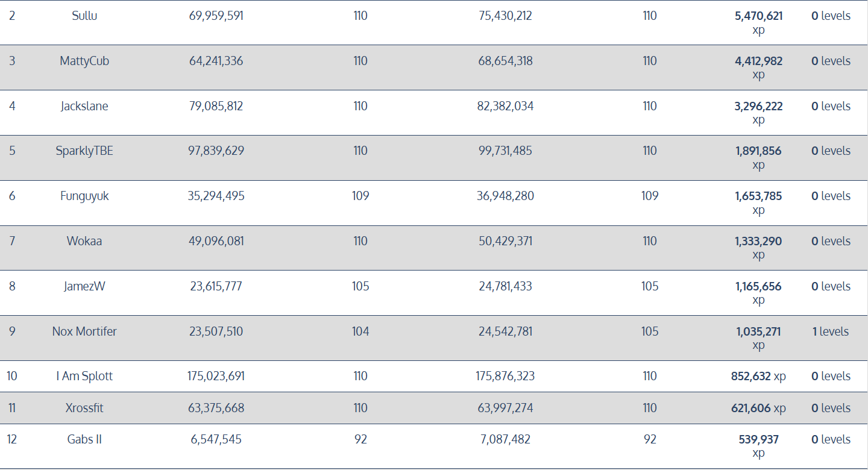Open JamezW's player page
This screenshot has width=868, height=470.
pyautogui.click(x=84, y=287)
